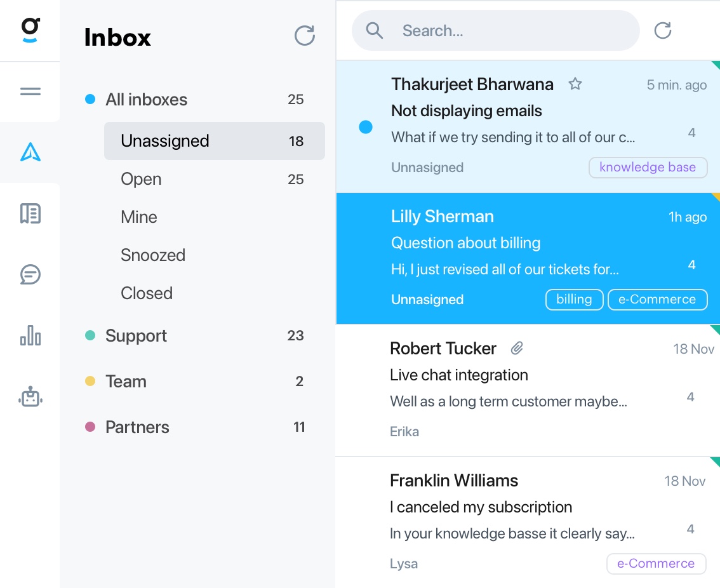Click the yellow Team inbox dot
This screenshot has height=588, width=720.
[90, 381]
